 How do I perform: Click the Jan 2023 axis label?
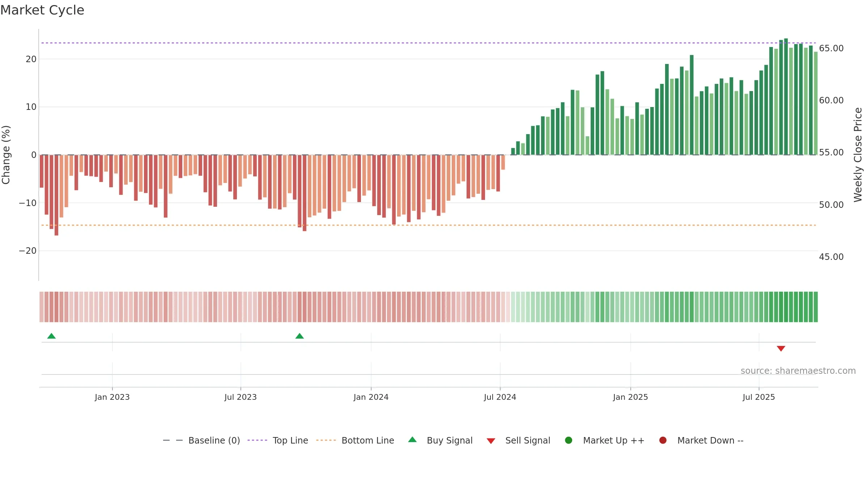click(112, 397)
